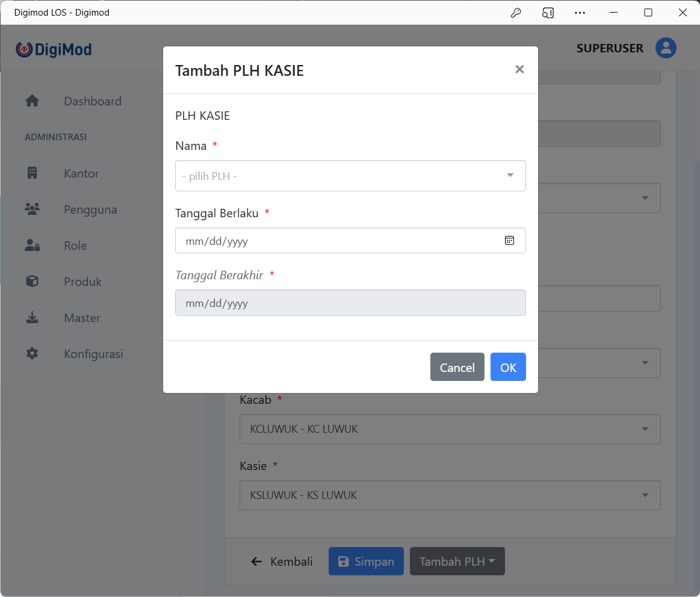Click the SUPERUSER profile avatar

[x=666, y=48]
